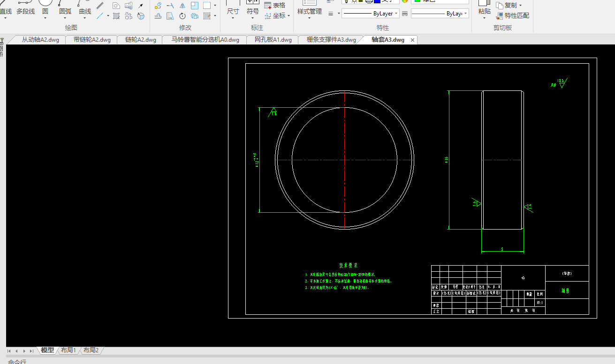Open the lineweight ByLayer dropdown with red line
The width and height of the screenshot is (615, 364).
tap(440, 14)
